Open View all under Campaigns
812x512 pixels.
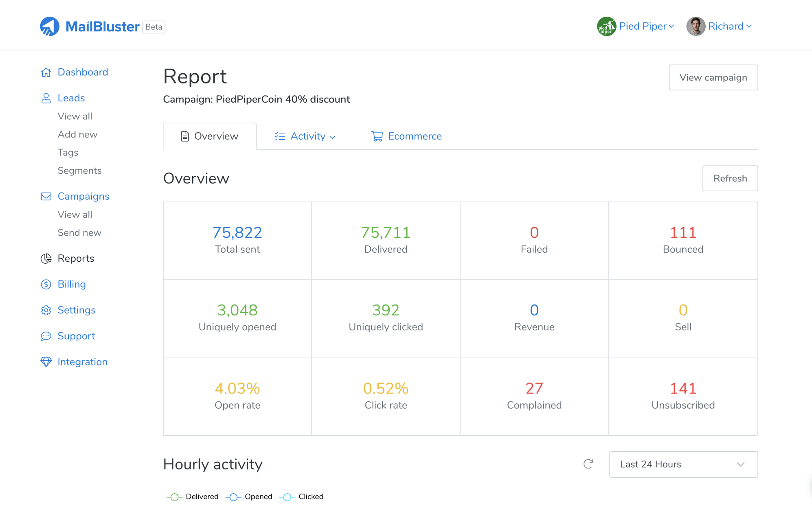pyautogui.click(x=75, y=214)
